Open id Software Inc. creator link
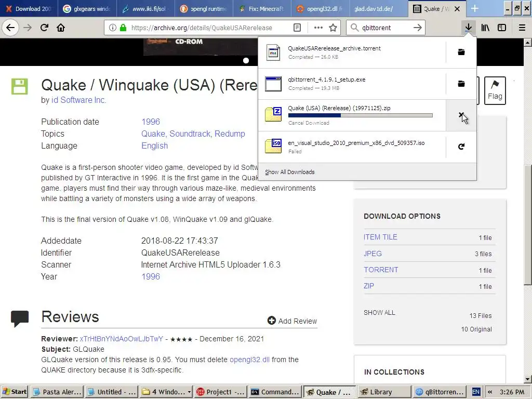Viewport: 532px width, 399px height. coord(79,100)
